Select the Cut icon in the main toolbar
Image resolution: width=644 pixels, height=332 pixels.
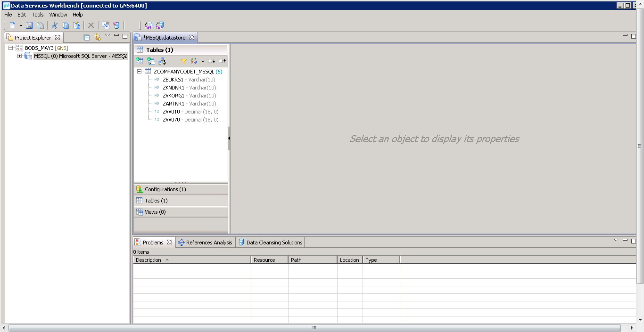(x=55, y=25)
